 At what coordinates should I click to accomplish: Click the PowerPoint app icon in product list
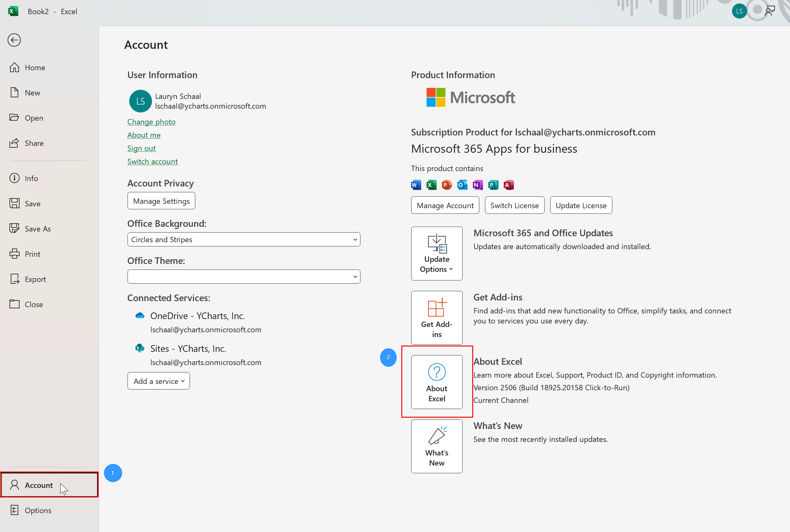click(x=447, y=185)
